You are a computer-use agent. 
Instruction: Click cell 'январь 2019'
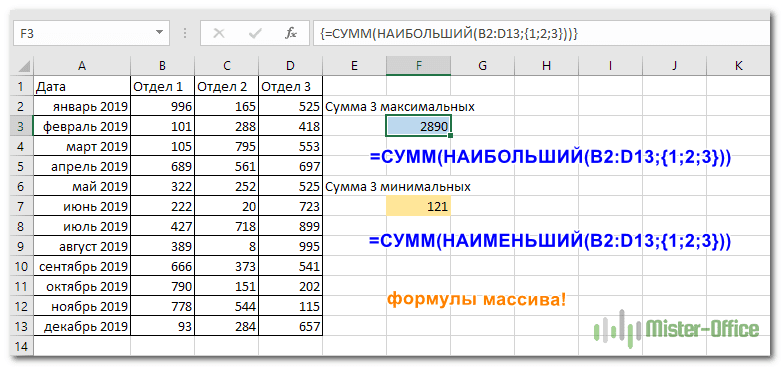82,107
